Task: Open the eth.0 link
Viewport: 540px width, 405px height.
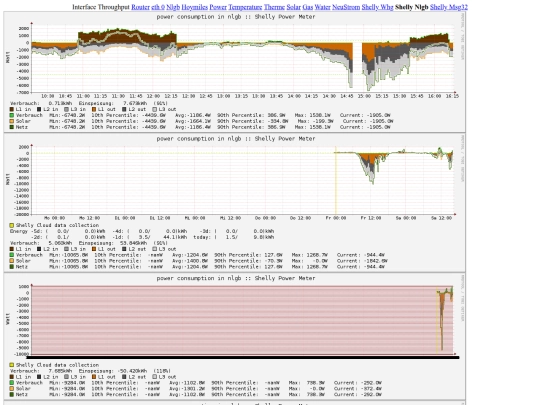Action: point(158,7)
